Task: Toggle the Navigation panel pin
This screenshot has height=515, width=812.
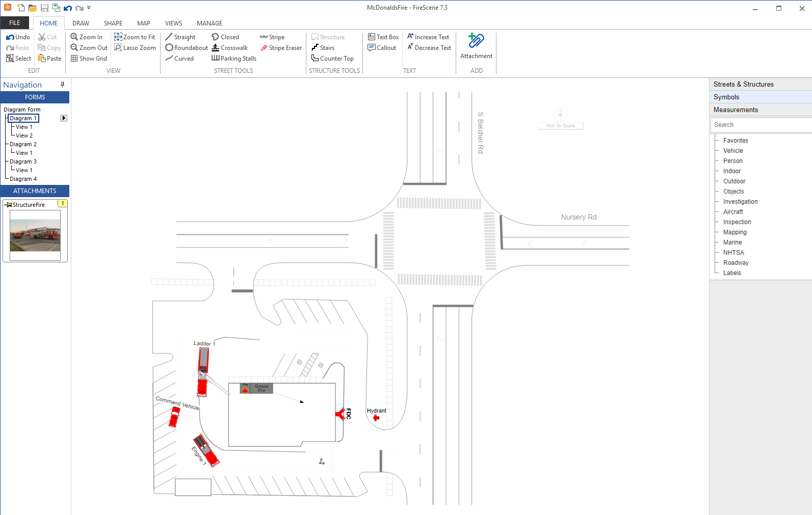Action: pos(63,85)
